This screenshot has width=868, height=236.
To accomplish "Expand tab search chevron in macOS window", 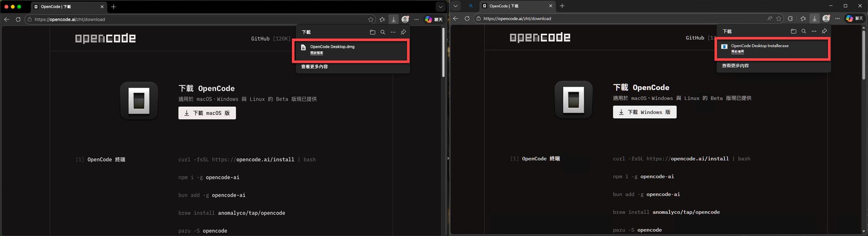I will coord(440,7).
